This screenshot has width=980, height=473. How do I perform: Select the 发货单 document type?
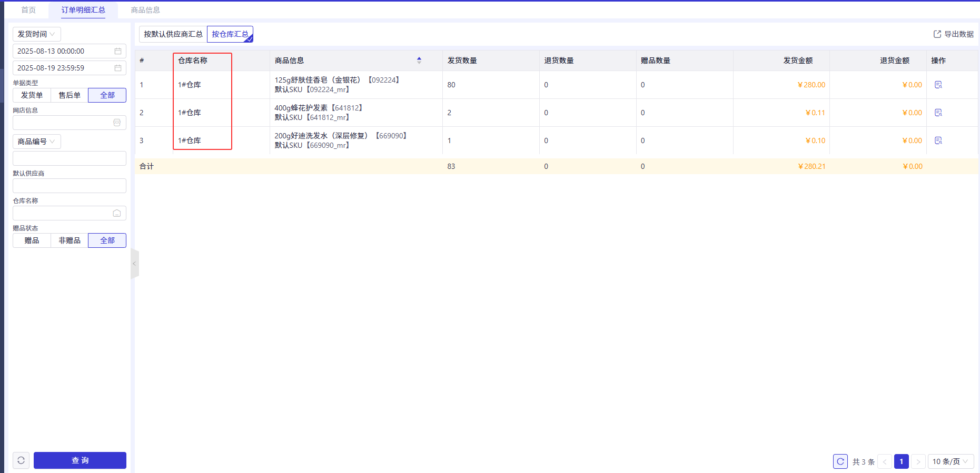(x=32, y=95)
